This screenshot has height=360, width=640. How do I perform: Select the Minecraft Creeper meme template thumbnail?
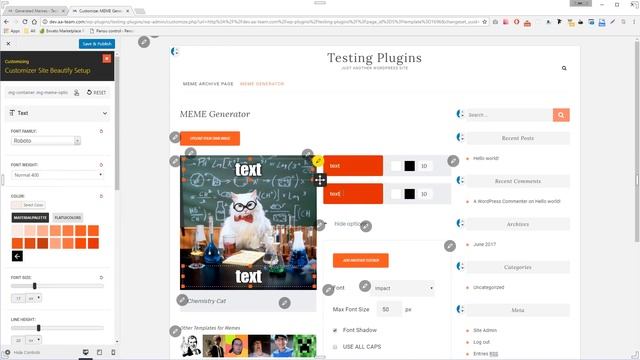coord(306,345)
